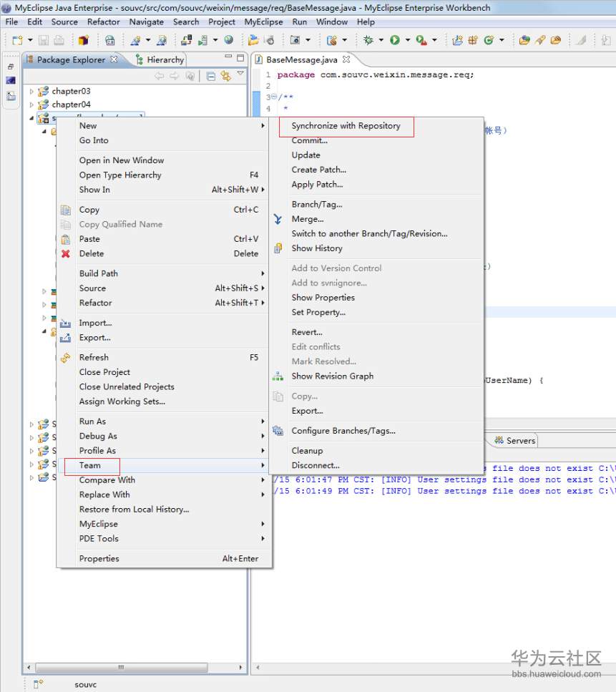
Task: Open the Refactor menu in menu bar
Action: pyautogui.click(x=103, y=21)
